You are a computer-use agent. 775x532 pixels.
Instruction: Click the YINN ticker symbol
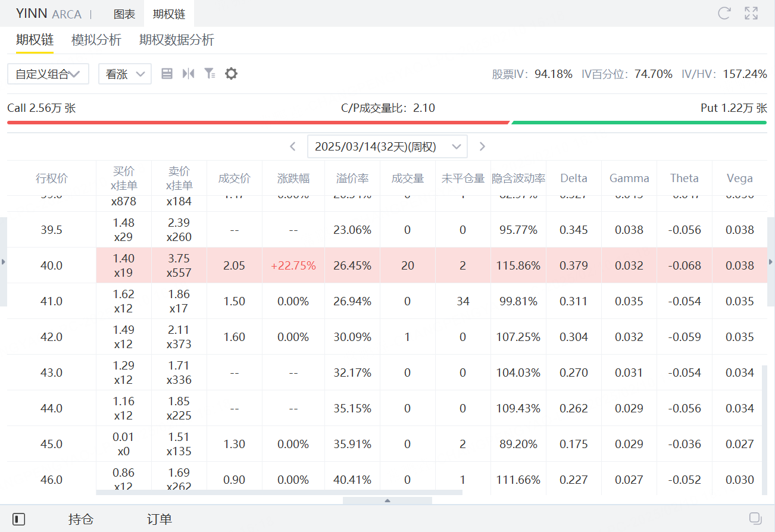[x=32, y=14]
